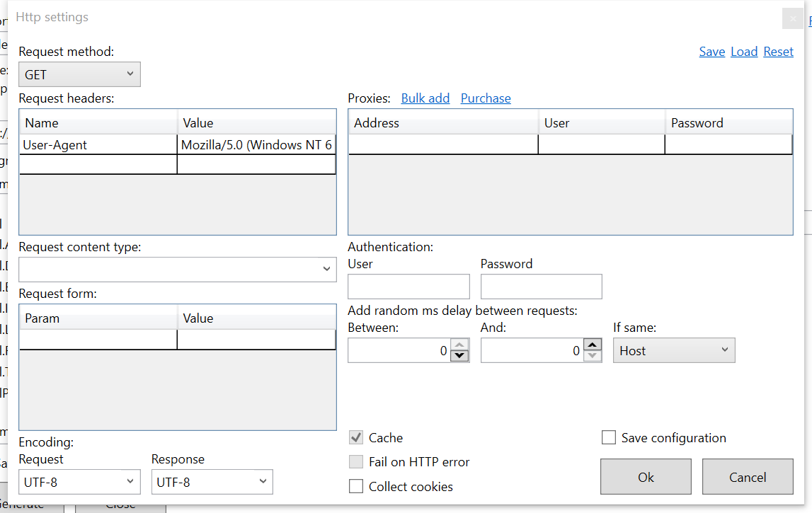812x513 pixels.
Task: Toggle the Cache checkbox
Action: [x=356, y=437]
